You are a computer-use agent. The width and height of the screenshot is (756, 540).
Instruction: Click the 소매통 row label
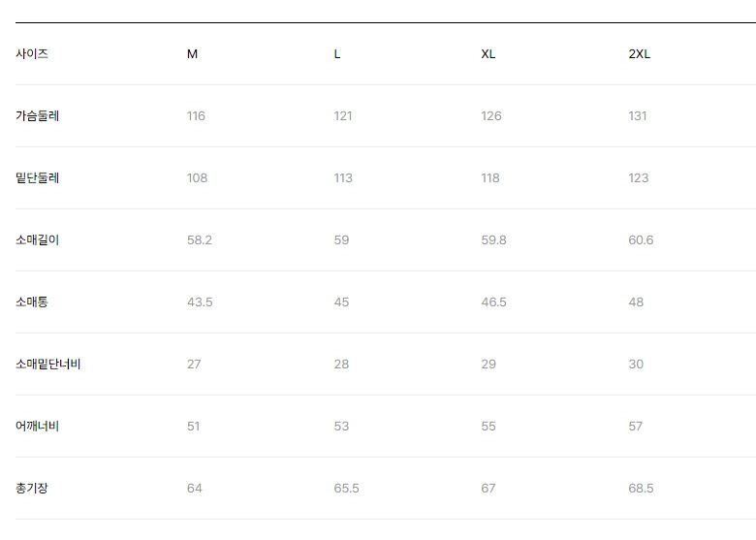[x=32, y=302]
